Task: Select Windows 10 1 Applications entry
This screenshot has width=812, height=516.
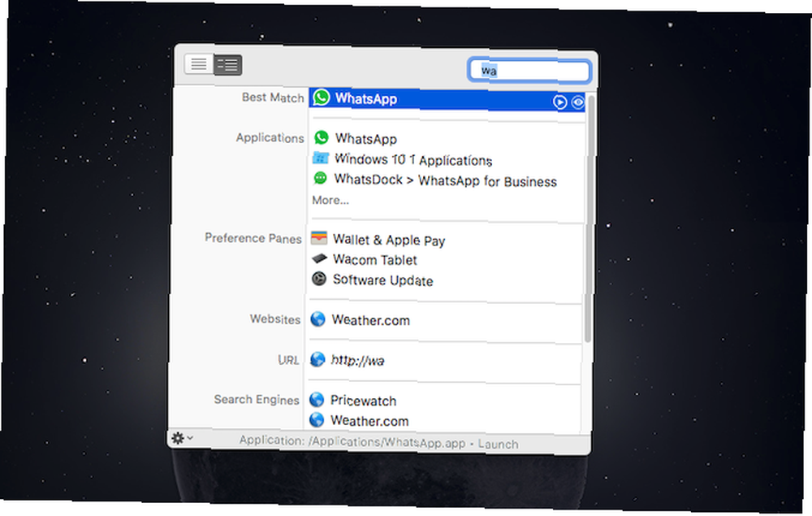Action: 413,159
